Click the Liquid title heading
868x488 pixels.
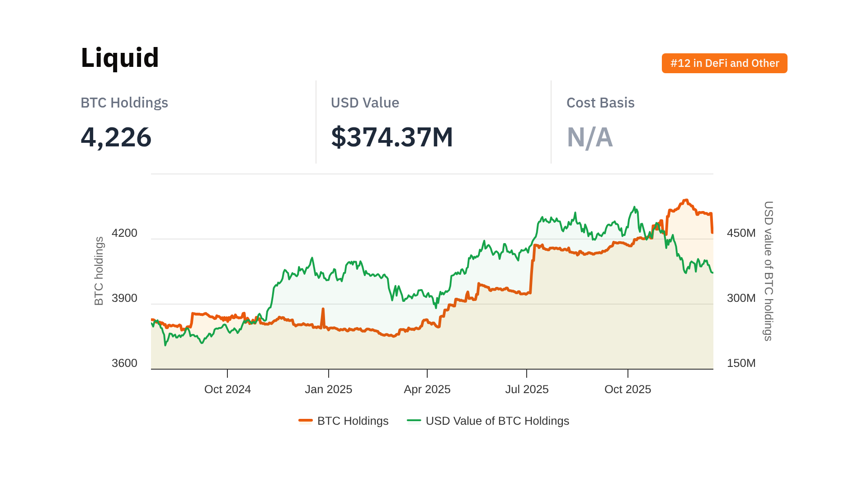120,58
